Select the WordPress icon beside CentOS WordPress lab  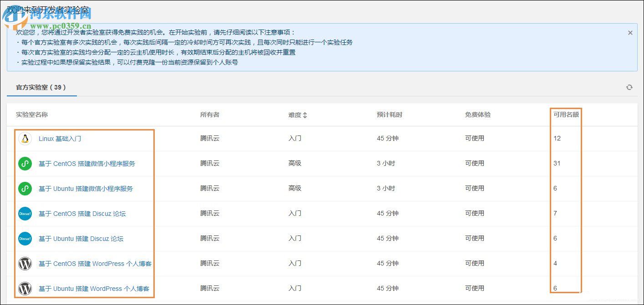click(x=25, y=264)
